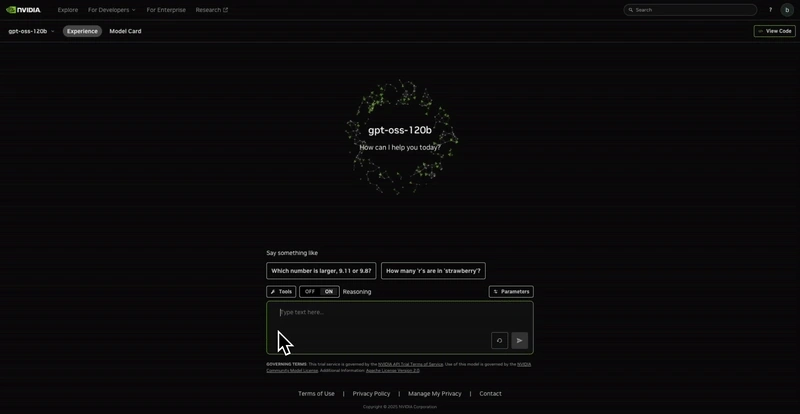Set Reasoning toggle to ON
Screen dimensions: 800x414
click(329, 291)
